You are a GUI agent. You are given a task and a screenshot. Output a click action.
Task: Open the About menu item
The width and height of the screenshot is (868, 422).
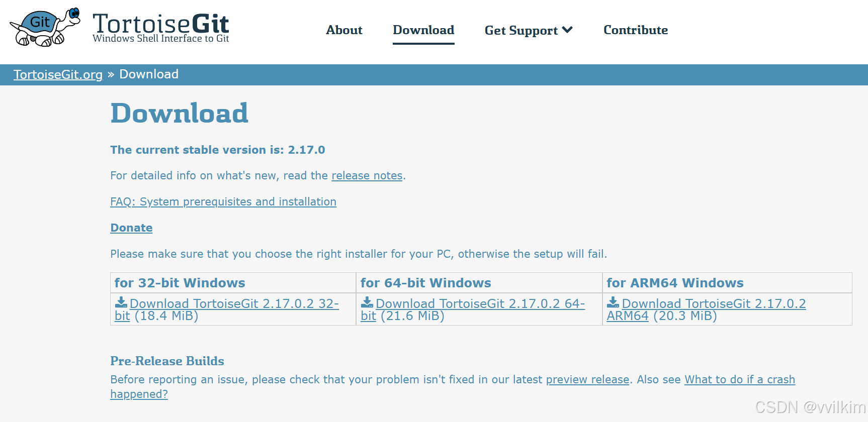click(344, 30)
